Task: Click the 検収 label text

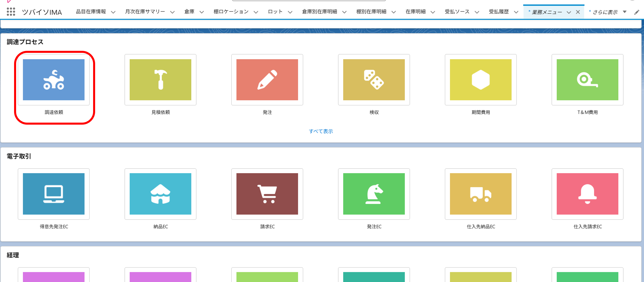Action: [374, 112]
